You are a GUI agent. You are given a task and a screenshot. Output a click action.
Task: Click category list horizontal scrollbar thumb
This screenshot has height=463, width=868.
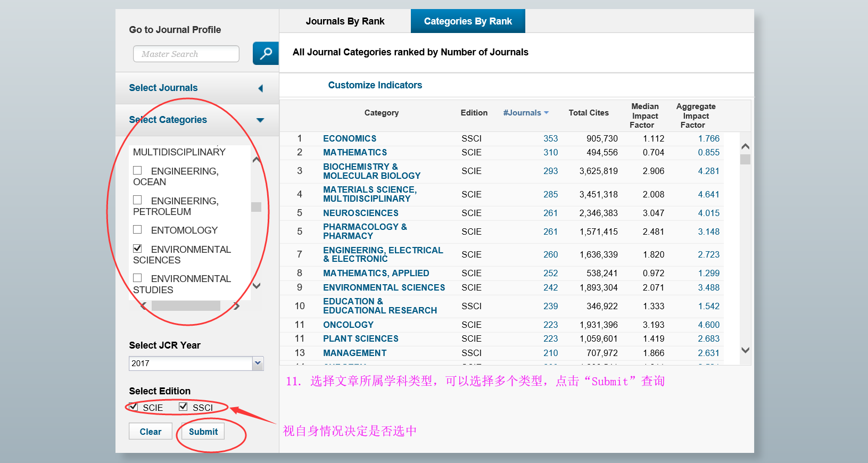(186, 306)
